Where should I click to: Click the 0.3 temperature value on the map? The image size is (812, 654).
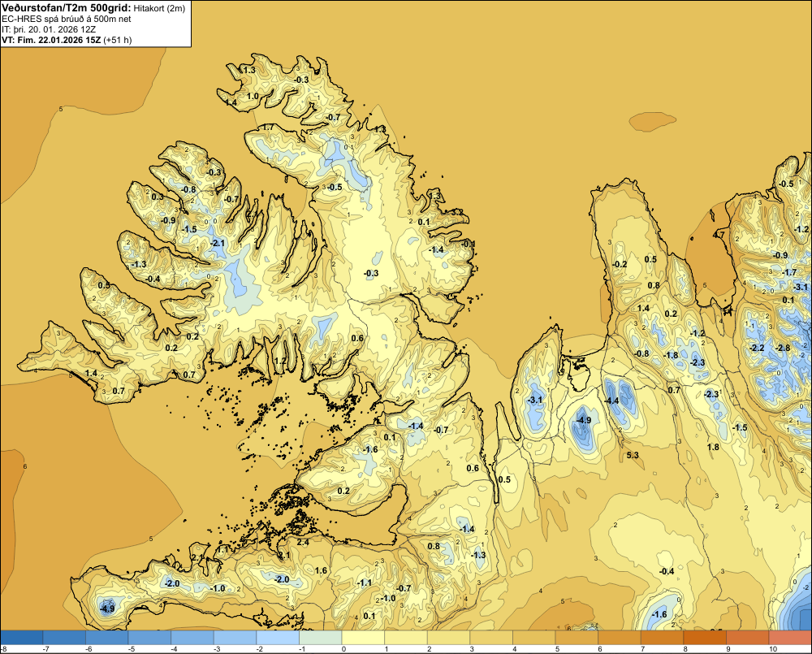(x=158, y=197)
